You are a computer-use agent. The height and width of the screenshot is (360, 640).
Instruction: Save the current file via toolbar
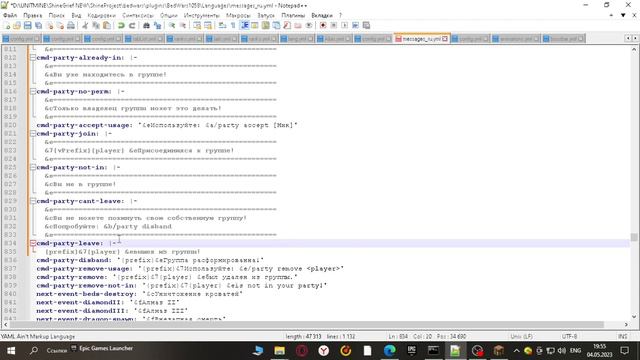pos(27,25)
